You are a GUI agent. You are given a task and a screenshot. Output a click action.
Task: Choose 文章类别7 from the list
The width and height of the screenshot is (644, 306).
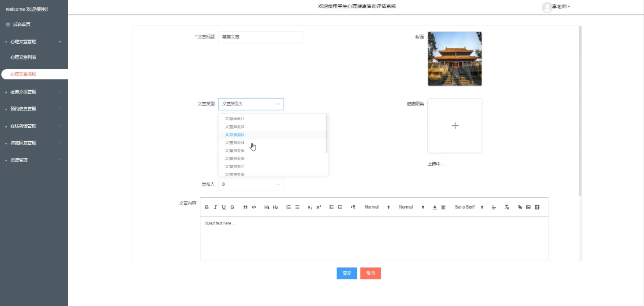(273, 167)
